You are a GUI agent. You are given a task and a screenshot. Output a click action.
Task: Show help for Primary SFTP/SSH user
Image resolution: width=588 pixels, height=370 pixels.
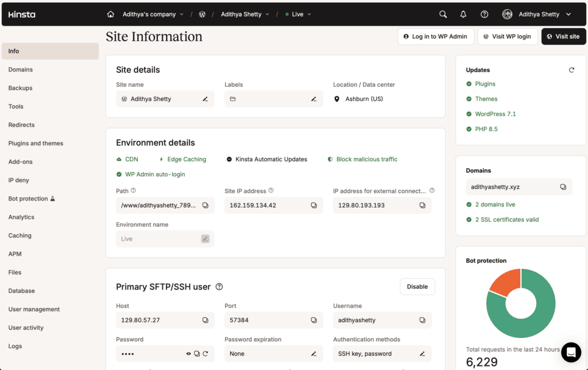click(219, 287)
